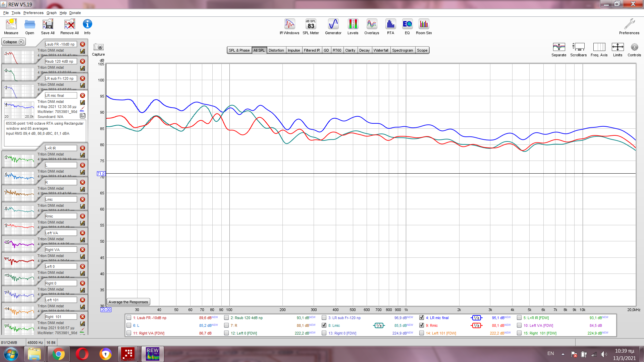
Task: Open the Room Sim tool
Action: point(424,26)
